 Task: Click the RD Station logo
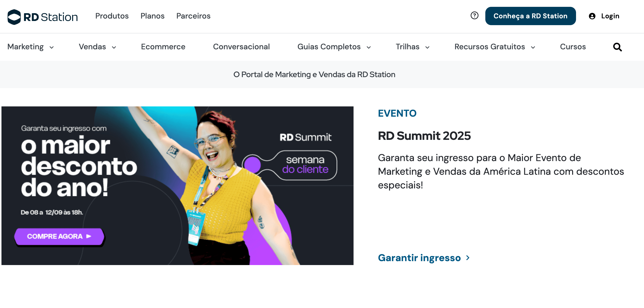tap(43, 16)
